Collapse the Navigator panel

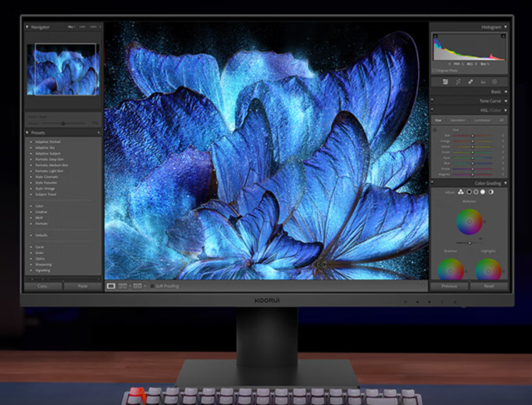pos(27,27)
